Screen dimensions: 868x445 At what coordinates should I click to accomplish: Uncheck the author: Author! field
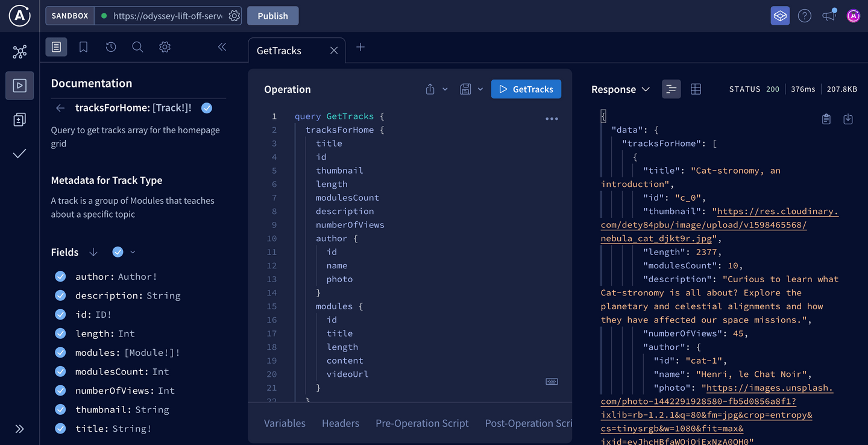coord(60,276)
